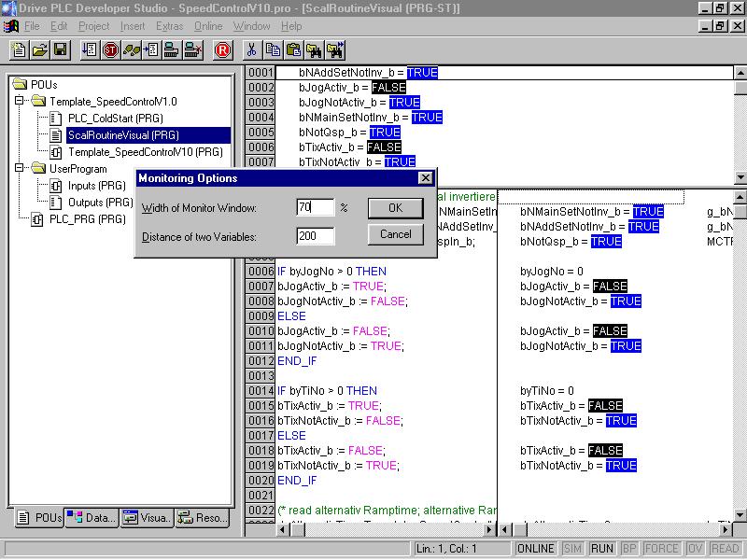747x560 pixels.
Task: Cancel the Monitoring Options dialog
Action: 395,234
